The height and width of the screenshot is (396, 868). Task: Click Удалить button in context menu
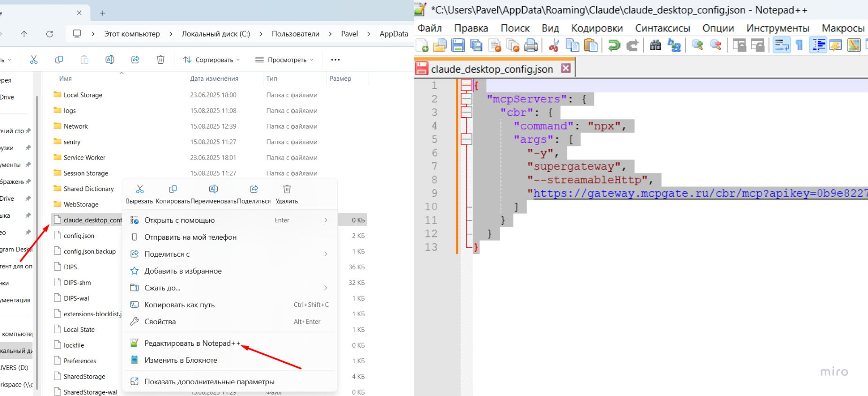pyautogui.click(x=287, y=194)
